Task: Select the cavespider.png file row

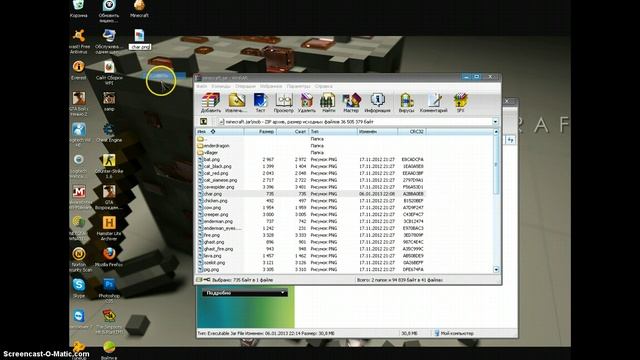Action: tap(310, 187)
